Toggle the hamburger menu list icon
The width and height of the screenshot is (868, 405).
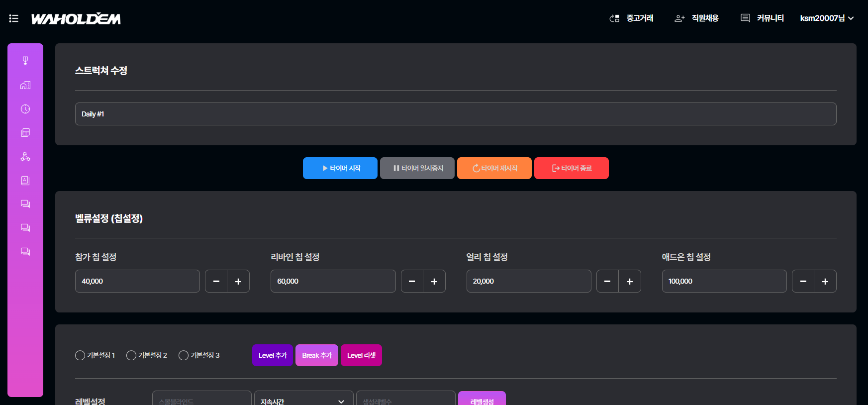[14, 18]
